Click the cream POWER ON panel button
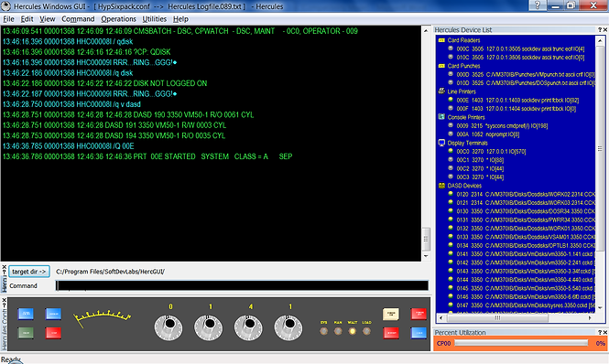This screenshot has height=364, width=609. (x=391, y=314)
